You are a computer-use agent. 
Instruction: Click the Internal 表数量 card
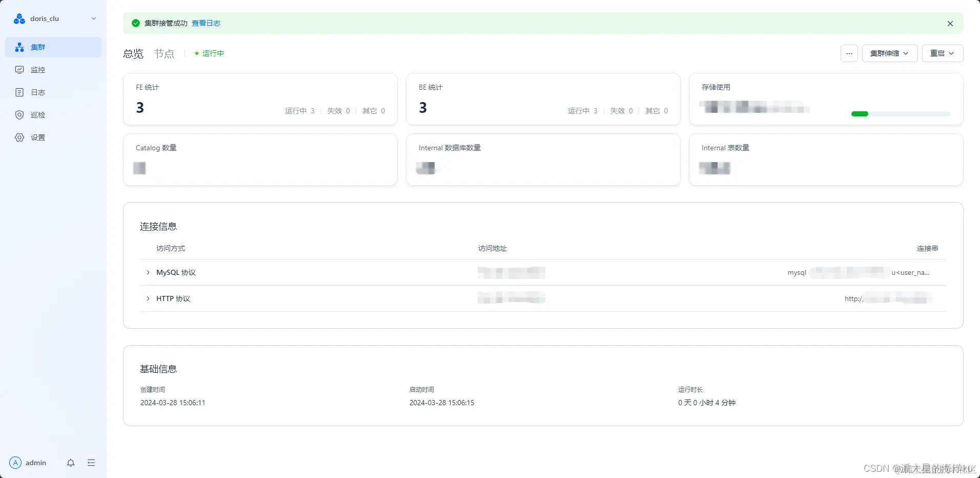(x=826, y=160)
